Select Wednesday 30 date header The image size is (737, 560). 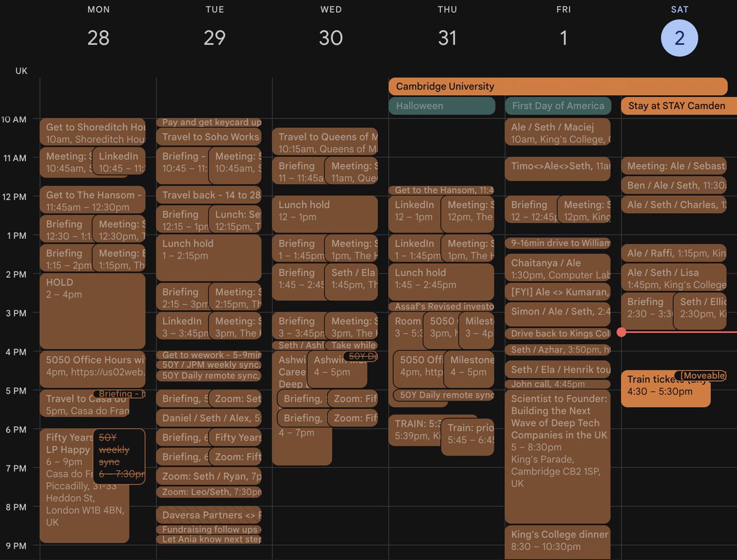(331, 37)
